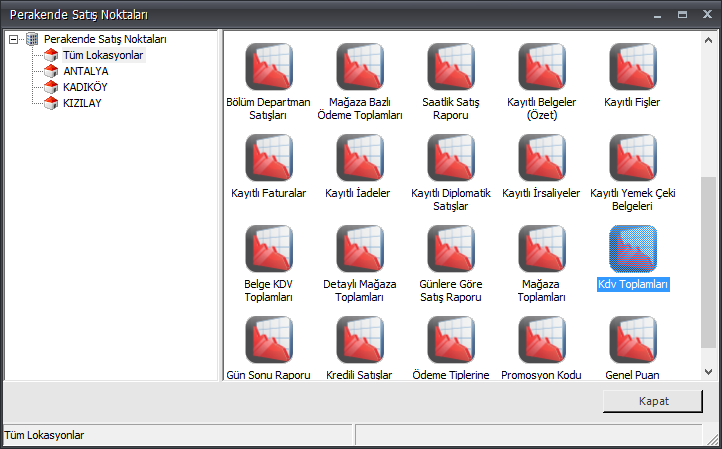Open Kayıtlı Diplomatik Satışlar report icon

pyautogui.click(x=451, y=158)
